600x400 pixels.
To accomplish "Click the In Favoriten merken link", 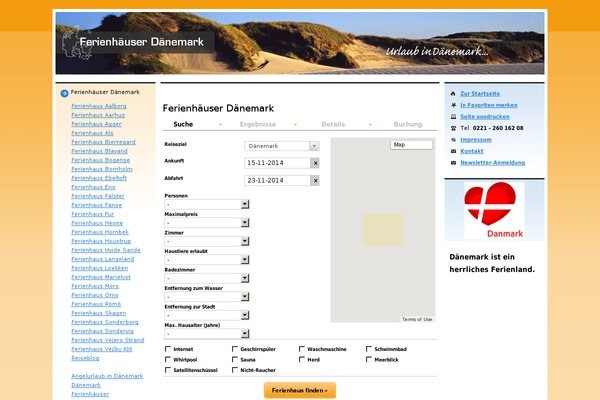I will click(x=489, y=105).
